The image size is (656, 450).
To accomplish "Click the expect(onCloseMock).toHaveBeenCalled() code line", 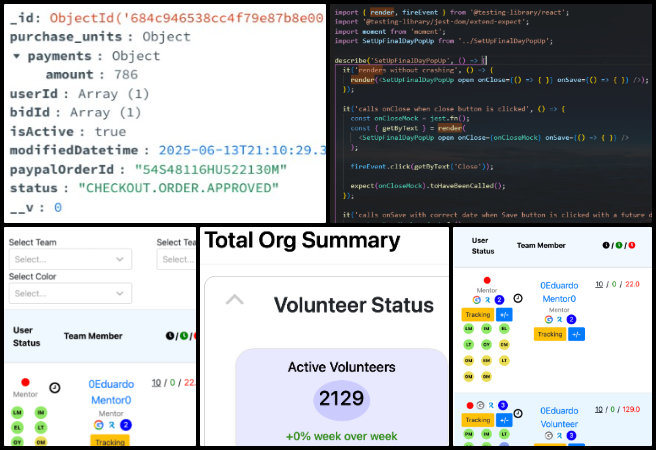I will tap(428, 186).
